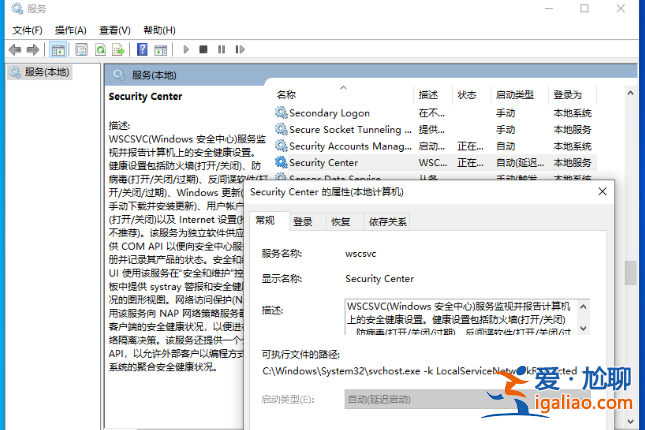Open the 操作(A) menu
This screenshot has width=645, height=430.
(x=71, y=30)
